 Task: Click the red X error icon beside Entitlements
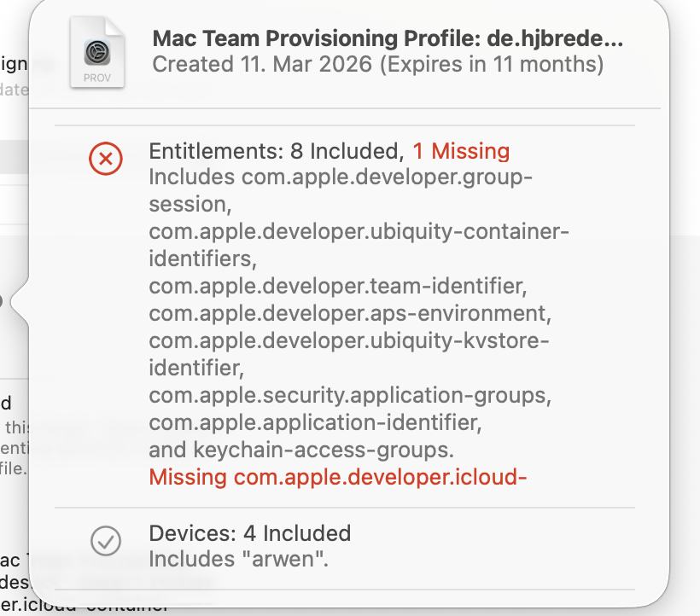pos(106,158)
